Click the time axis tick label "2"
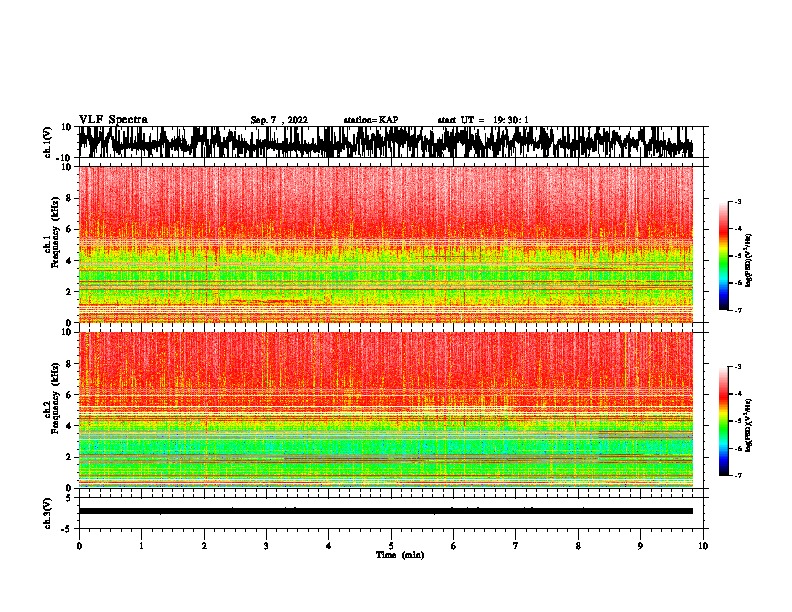The height and width of the screenshot is (612, 792). pyautogui.click(x=204, y=546)
